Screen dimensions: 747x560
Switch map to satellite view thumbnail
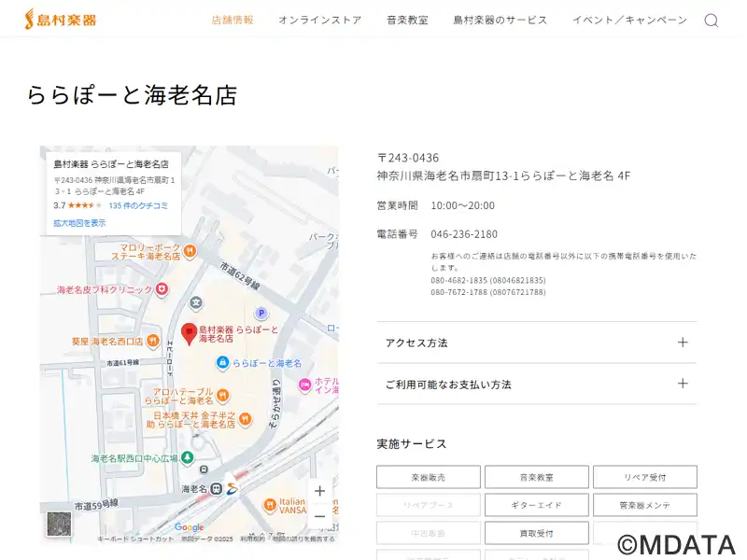59,525
